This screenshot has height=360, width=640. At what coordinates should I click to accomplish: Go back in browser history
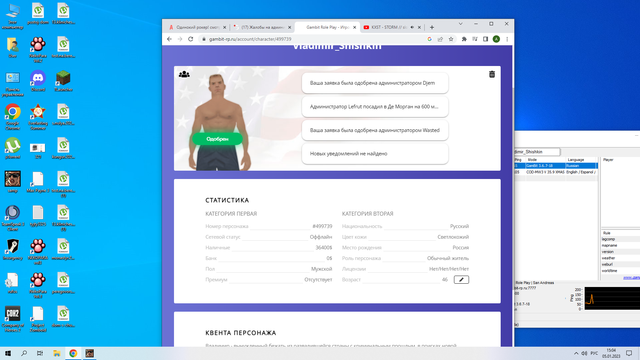[x=169, y=39]
